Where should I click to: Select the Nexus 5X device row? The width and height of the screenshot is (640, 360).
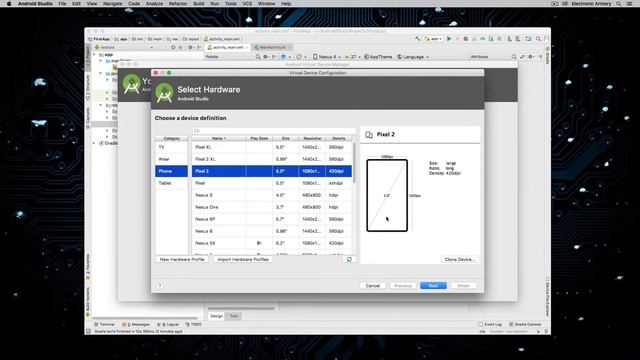[272, 243]
